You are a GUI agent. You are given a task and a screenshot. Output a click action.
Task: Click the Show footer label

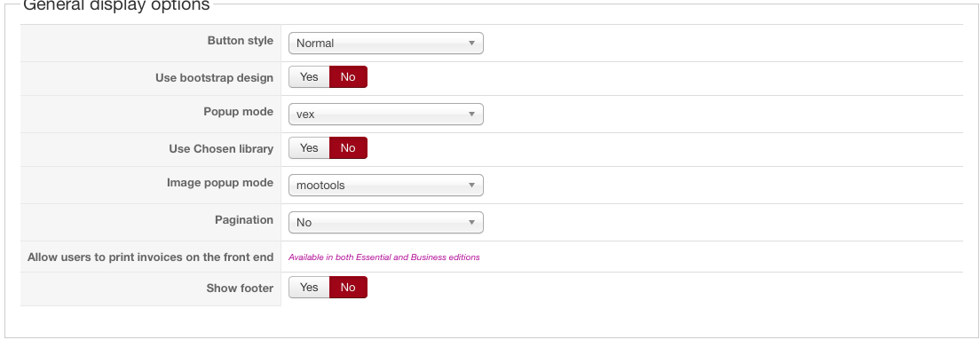tap(240, 289)
